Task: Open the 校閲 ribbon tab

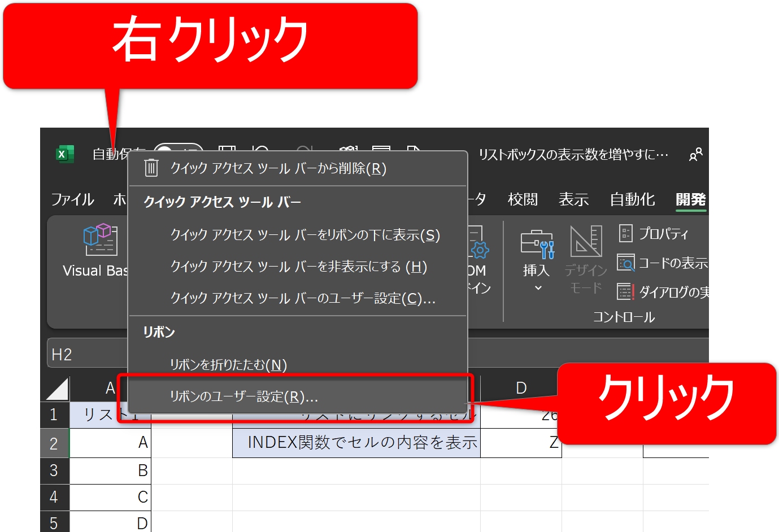Action: point(523,199)
